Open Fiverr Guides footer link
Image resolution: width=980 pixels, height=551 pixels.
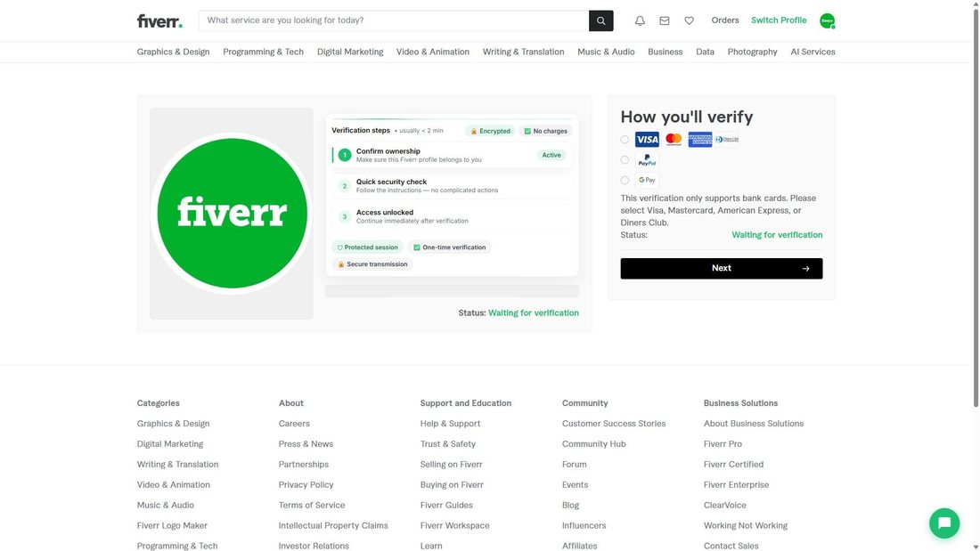(x=446, y=506)
